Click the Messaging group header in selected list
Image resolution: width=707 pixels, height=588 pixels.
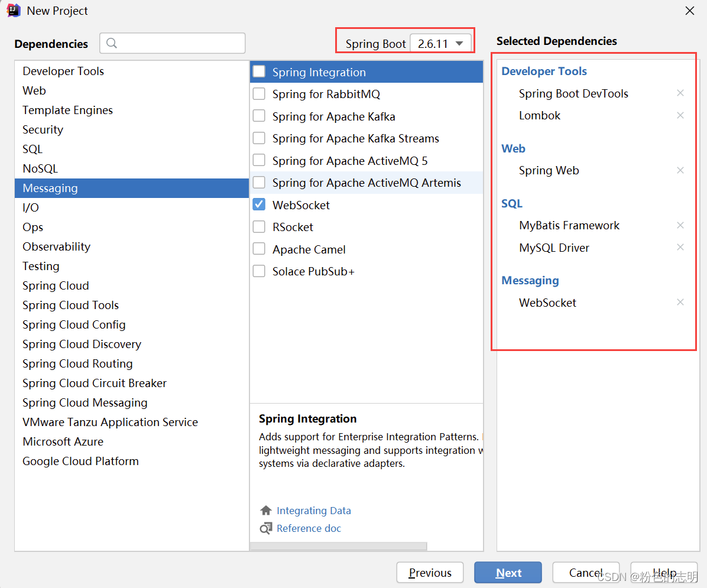(x=530, y=281)
